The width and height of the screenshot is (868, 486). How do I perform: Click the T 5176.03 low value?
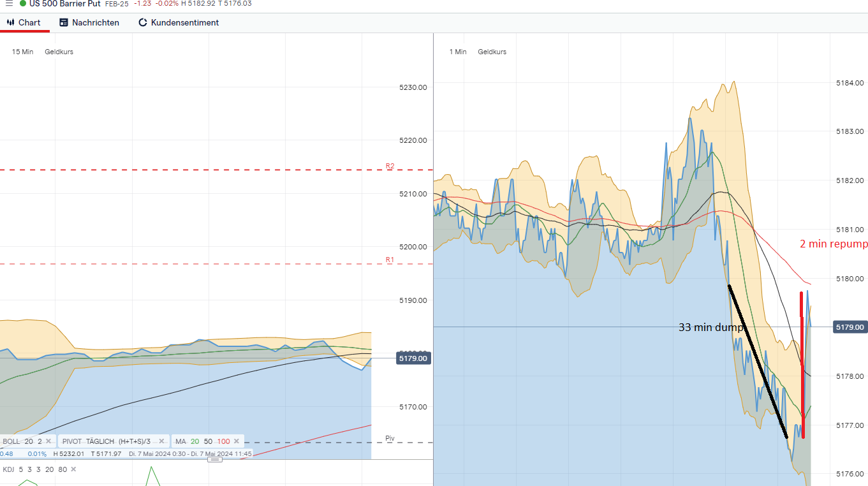[234, 3]
